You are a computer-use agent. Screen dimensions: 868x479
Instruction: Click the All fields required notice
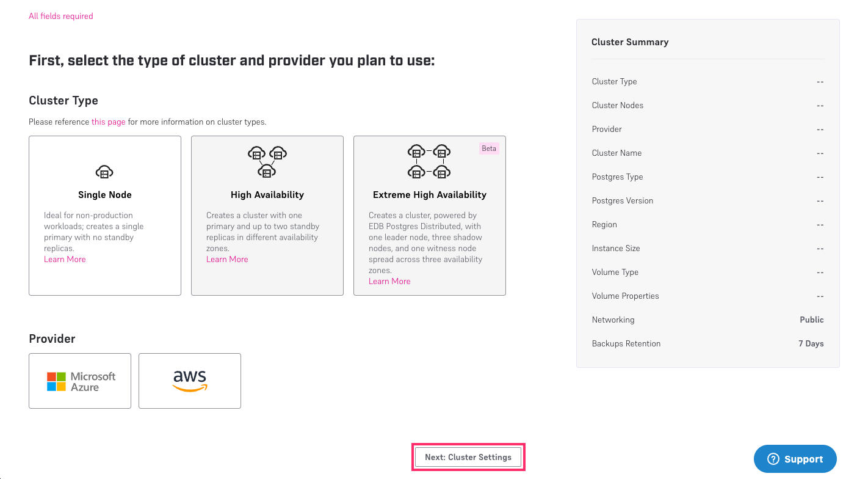(x=60, y=16)
